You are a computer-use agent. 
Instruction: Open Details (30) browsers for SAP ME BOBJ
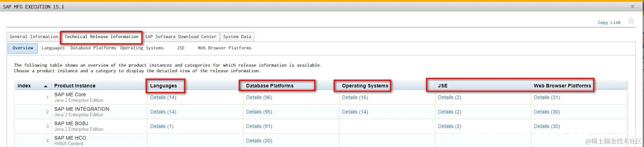click(547, 126)
